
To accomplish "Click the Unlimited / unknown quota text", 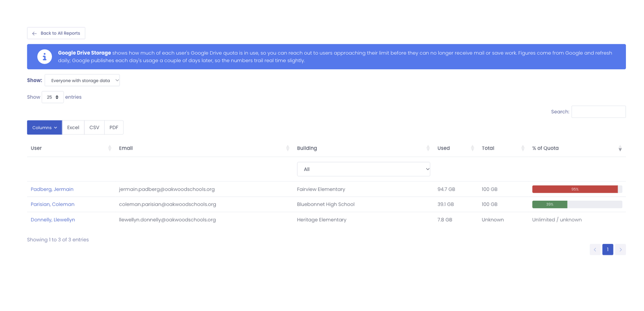I will (x=557, y=220).
